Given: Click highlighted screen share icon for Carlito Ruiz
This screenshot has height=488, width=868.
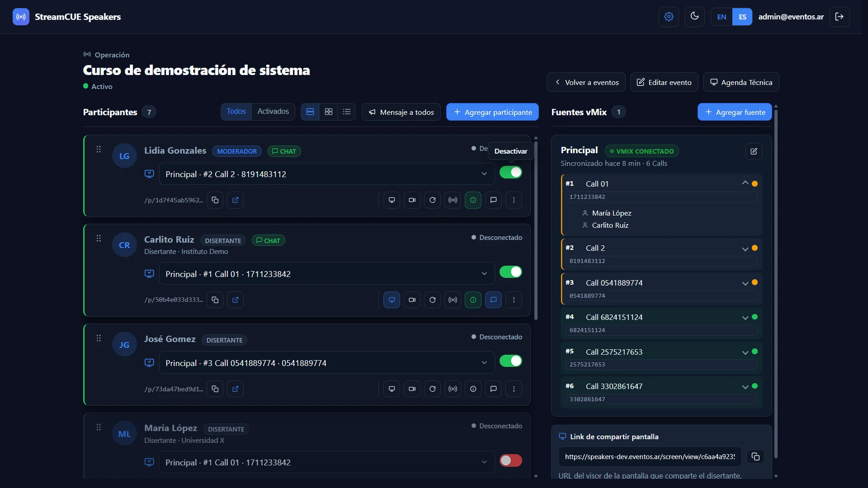Looking at the screenshot, I should (x=392, y=300).
